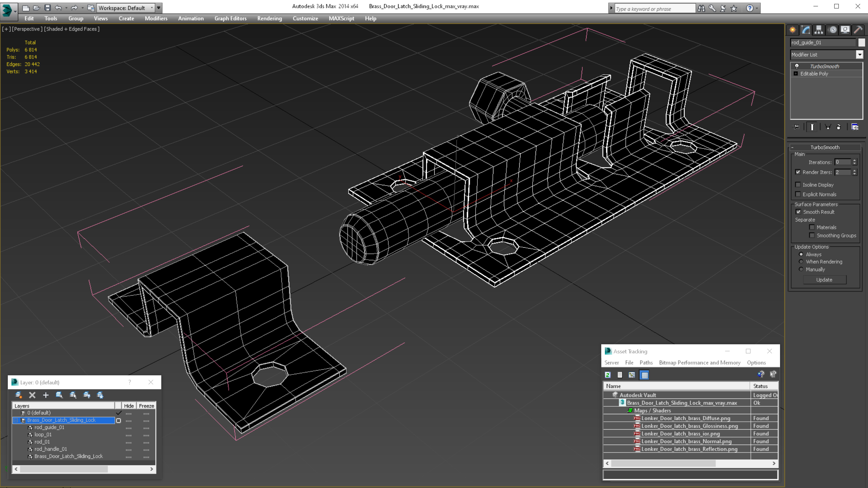Open the quick access toolbar customize arrow
868x488 pixels.
(x=159, y=8)
